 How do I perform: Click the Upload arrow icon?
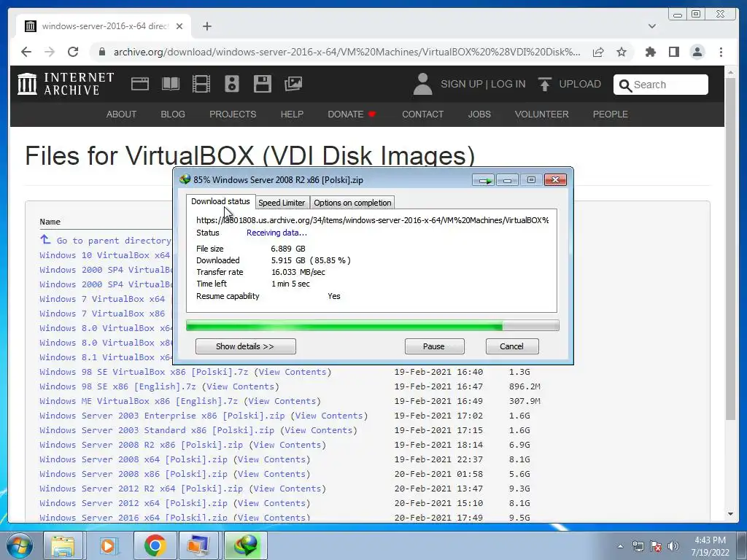[x=544, y=84]
